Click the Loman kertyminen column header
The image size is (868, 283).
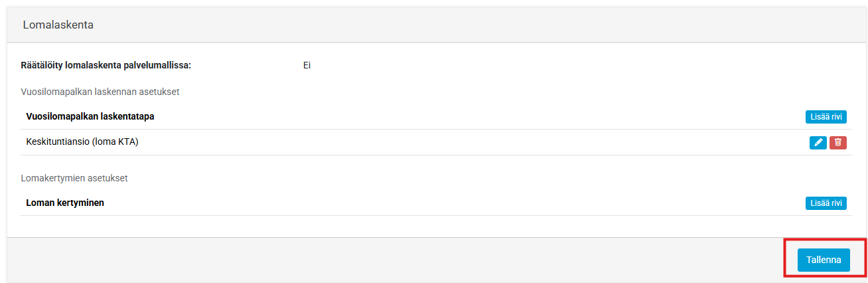pyautogui.click(x=65, y=203)
